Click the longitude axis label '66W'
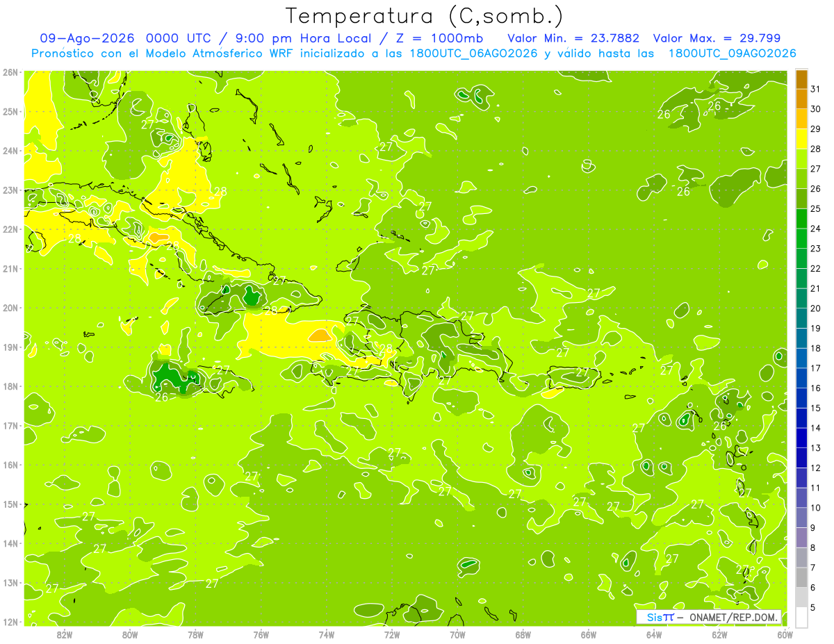The height and width of the screenshot is (644, 834). point(589,634)
